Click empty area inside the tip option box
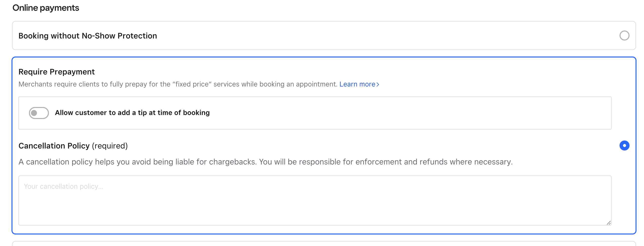The image size is (644, 246). (x=400, y=113)
